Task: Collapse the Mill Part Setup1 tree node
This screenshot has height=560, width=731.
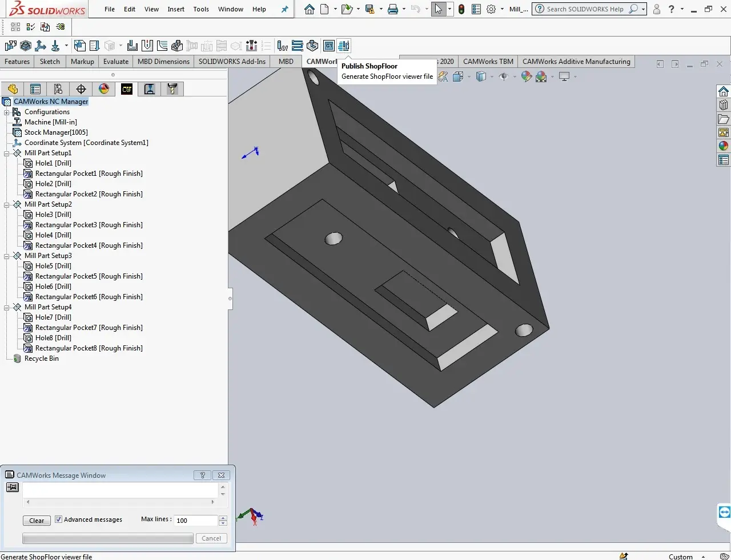Action: (x=7, y=153)
